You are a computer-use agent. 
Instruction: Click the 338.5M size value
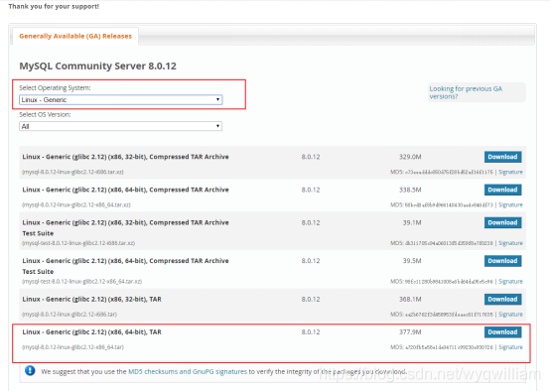coord(410,190)
